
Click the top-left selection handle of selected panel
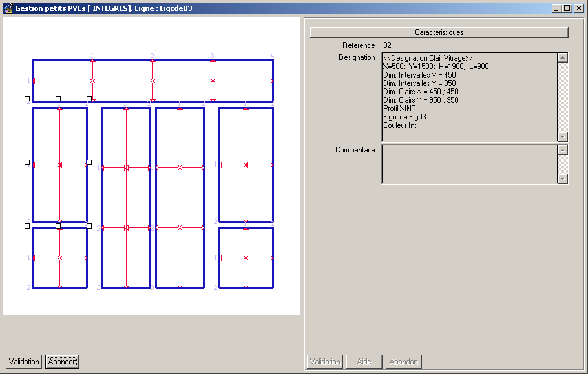click(x=27, y=99)
